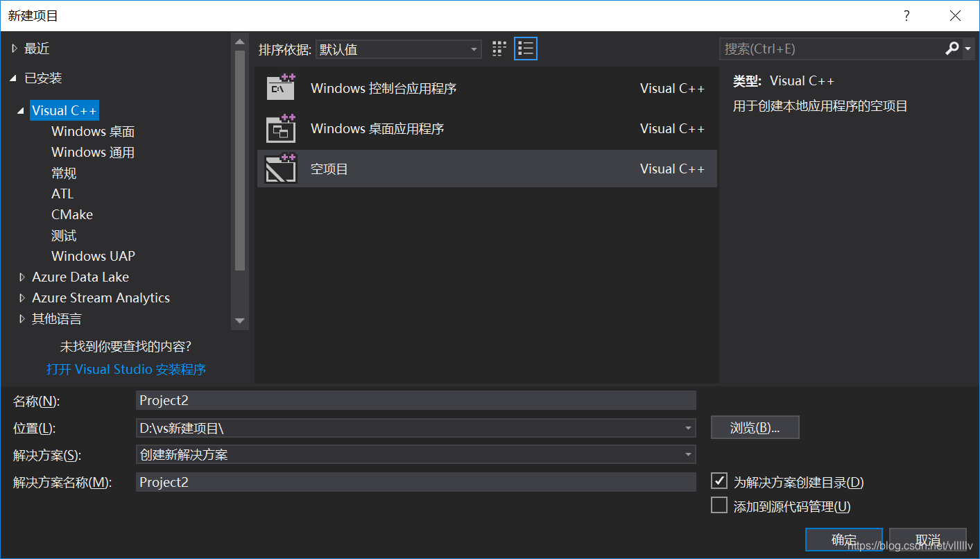Click Azure Data Lake label
The image size is (980, 559).
[x=80, y=277]
